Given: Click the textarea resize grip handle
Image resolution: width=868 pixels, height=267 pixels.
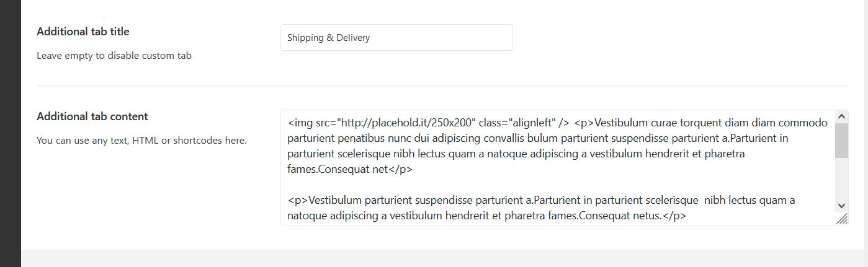Looking at the screenshot, I should click(842, 219).
